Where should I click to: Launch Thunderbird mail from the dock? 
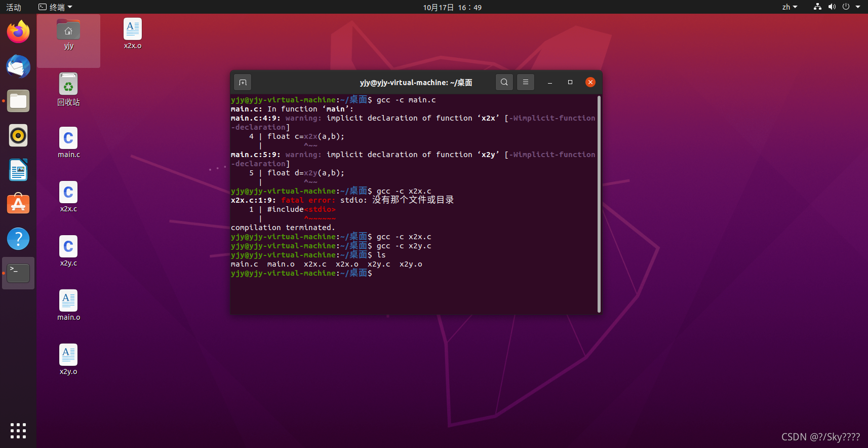pos(18,66)
